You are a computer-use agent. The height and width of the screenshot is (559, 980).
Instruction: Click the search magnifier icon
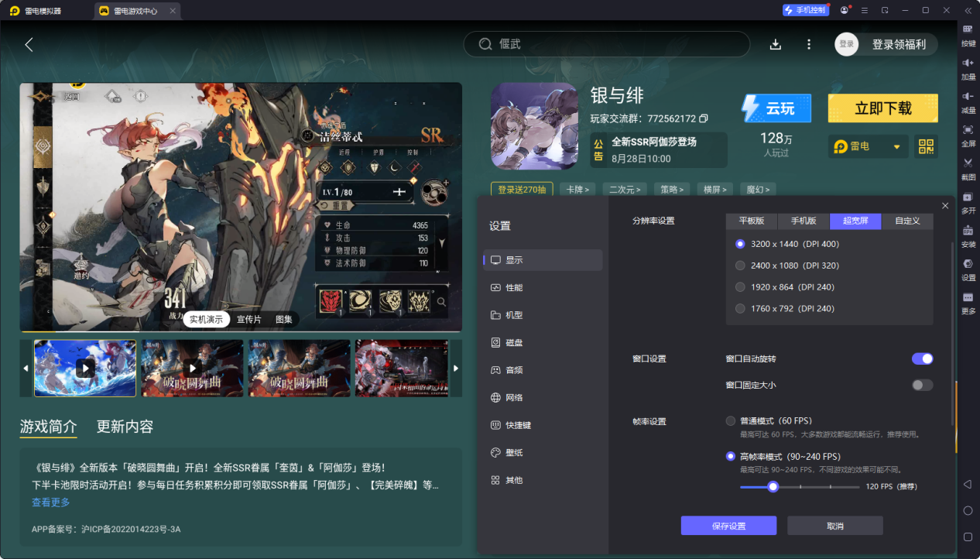[x=485, y=44]
